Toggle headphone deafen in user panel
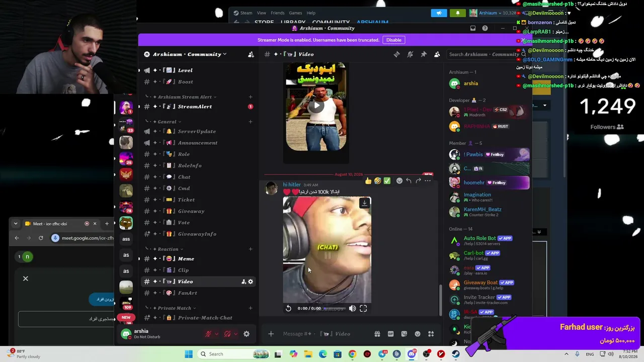 click(x=227, y=334)
